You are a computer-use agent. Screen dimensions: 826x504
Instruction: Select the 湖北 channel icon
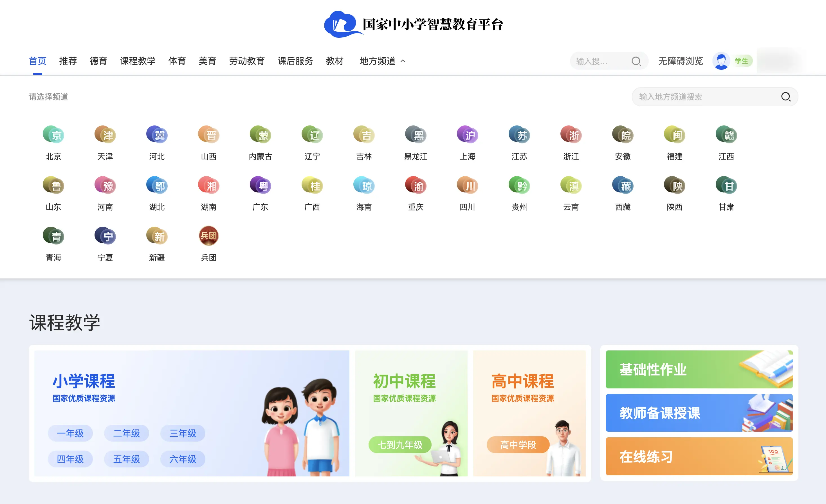coord(157,185)
